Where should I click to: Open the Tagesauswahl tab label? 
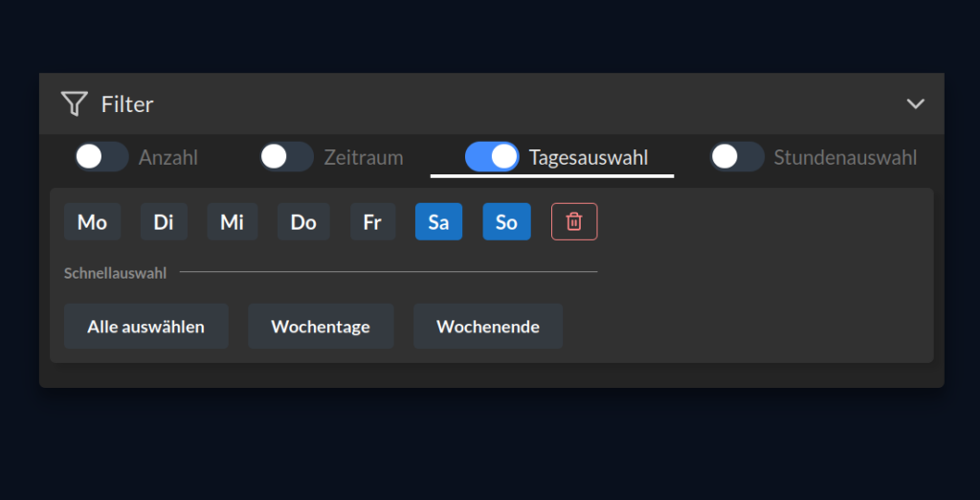(x=589, y=158)
